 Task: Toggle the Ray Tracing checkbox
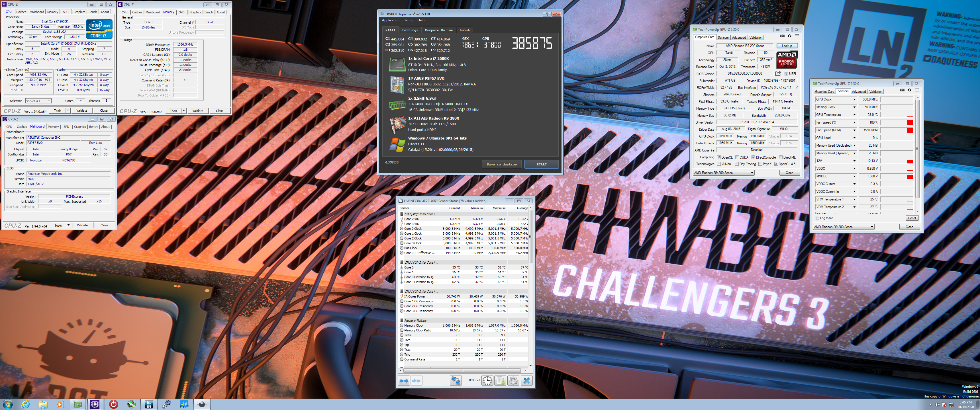click(737, 164)
